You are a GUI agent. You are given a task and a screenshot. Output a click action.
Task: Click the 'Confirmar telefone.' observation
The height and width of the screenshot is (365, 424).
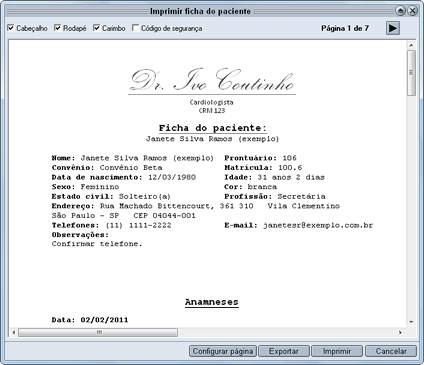[97, 244]
